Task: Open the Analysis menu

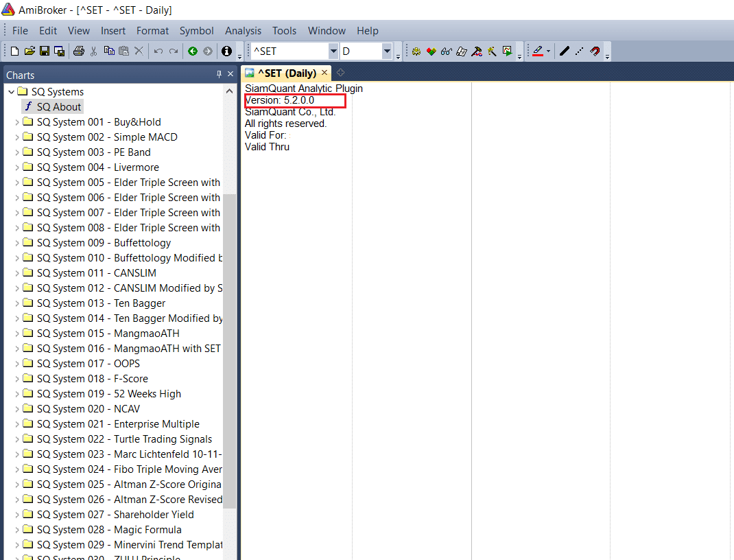Action: click(243, 31)
